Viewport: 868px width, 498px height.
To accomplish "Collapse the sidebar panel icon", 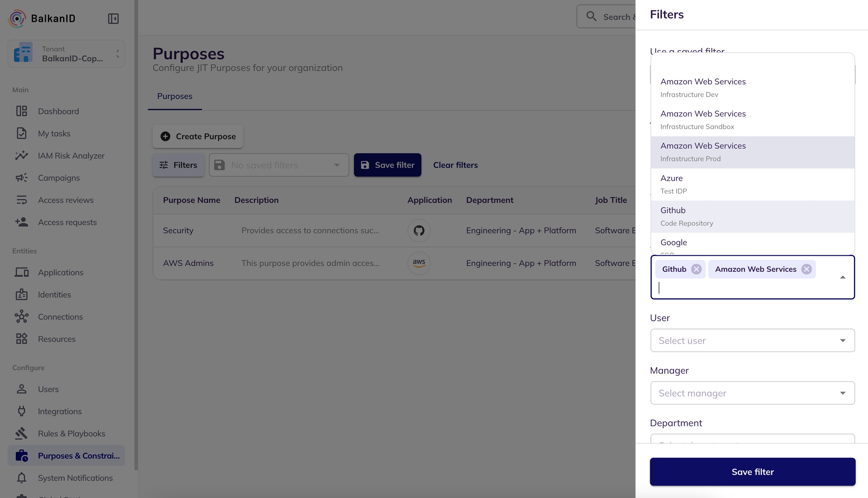I will click(x=113, y=18).
